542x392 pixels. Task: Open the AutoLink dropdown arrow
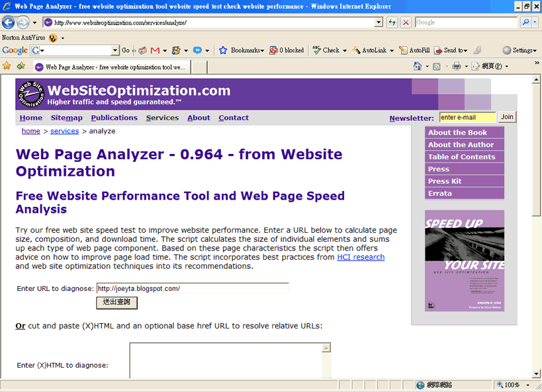coord(392,51)
